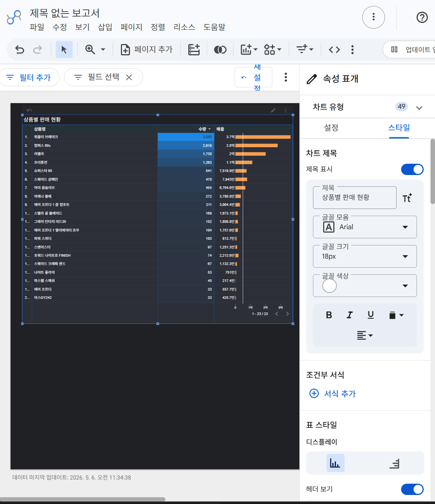Toggle the 제목 표시 switch
This screenshot has width=435, height=504.
412,169
